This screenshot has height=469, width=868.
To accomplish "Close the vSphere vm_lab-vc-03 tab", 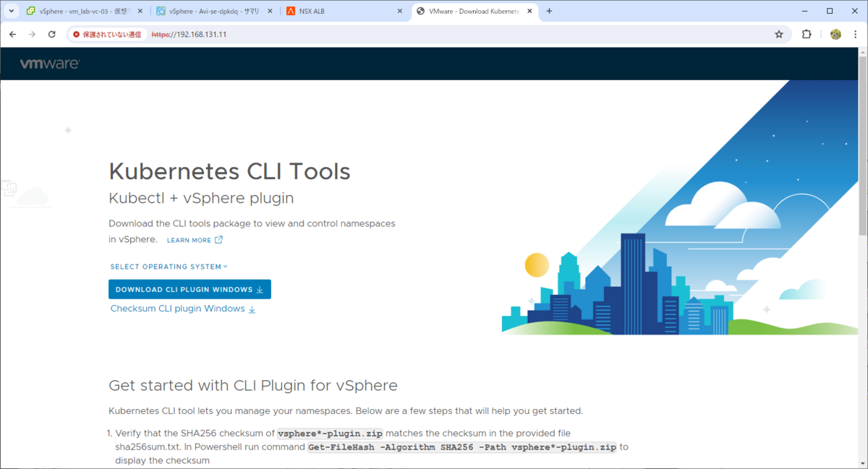I will 139,12.
